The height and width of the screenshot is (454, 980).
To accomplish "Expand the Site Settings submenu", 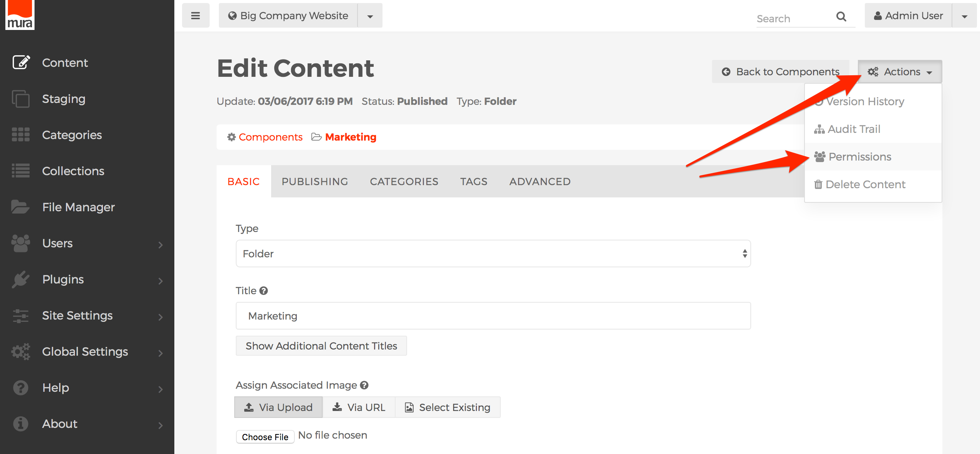I will point(161,316).
